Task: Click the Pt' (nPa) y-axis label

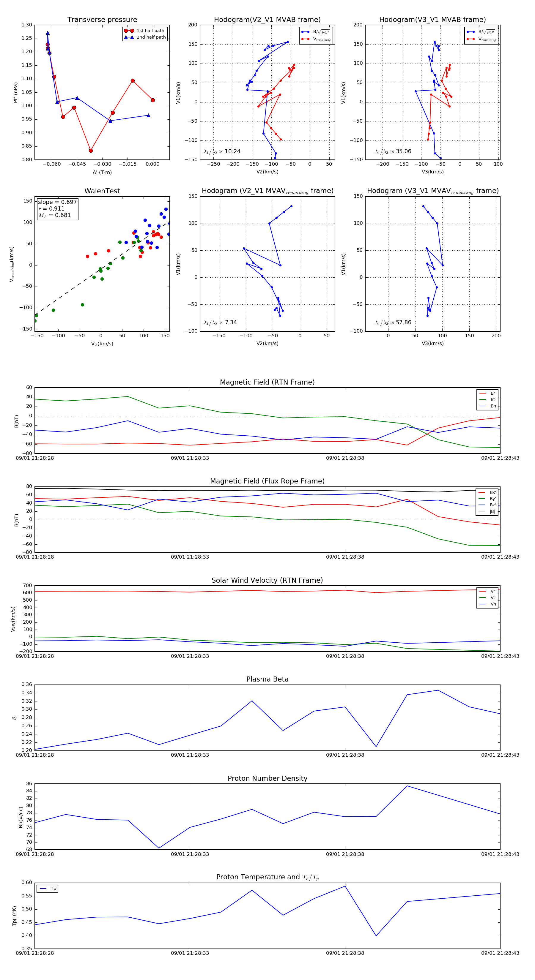Action: [16, 92]
